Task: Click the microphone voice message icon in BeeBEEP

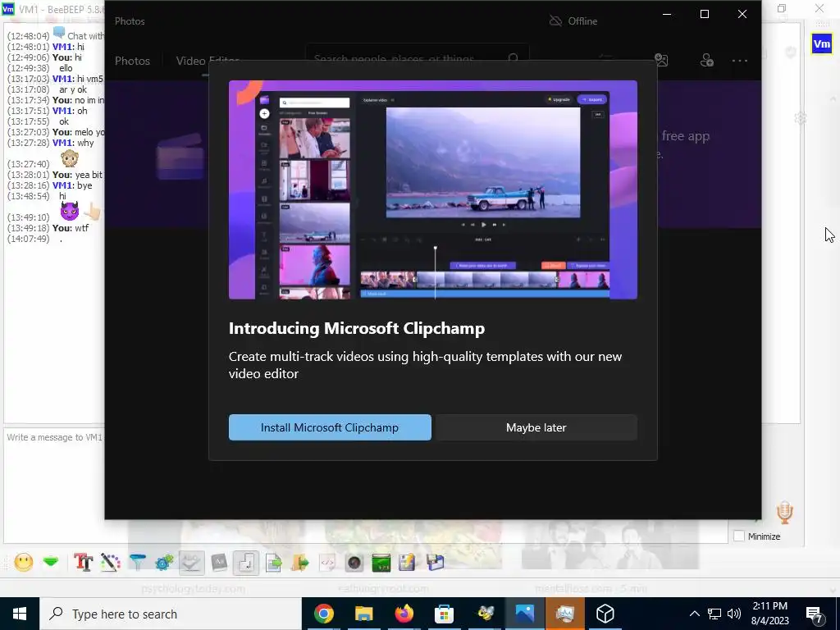Action: [x=784, y=513]
